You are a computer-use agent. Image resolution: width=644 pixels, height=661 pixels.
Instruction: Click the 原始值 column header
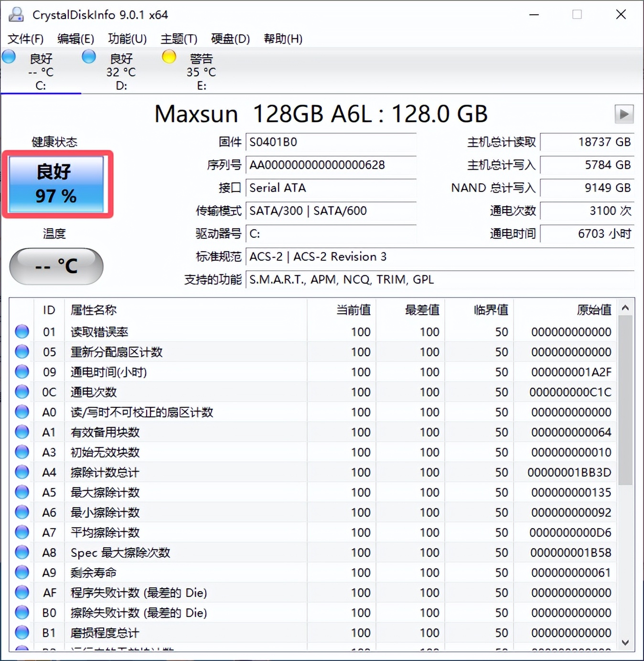tap(565, 310)
